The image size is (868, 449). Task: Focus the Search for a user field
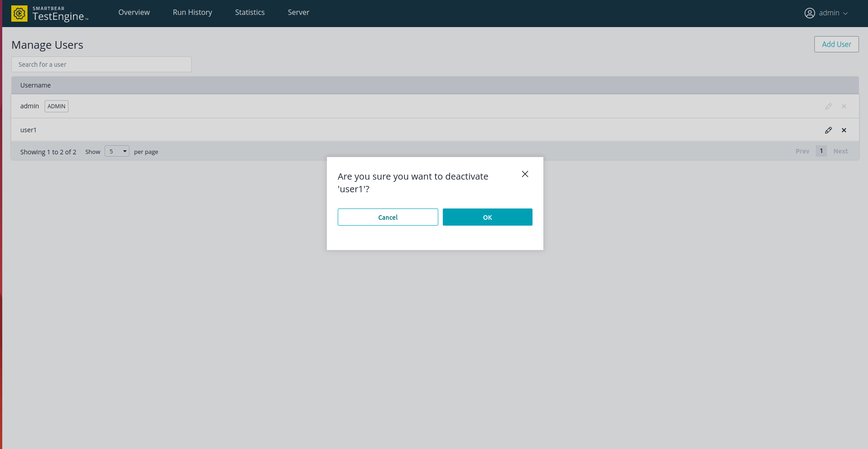tap(101, 65)
